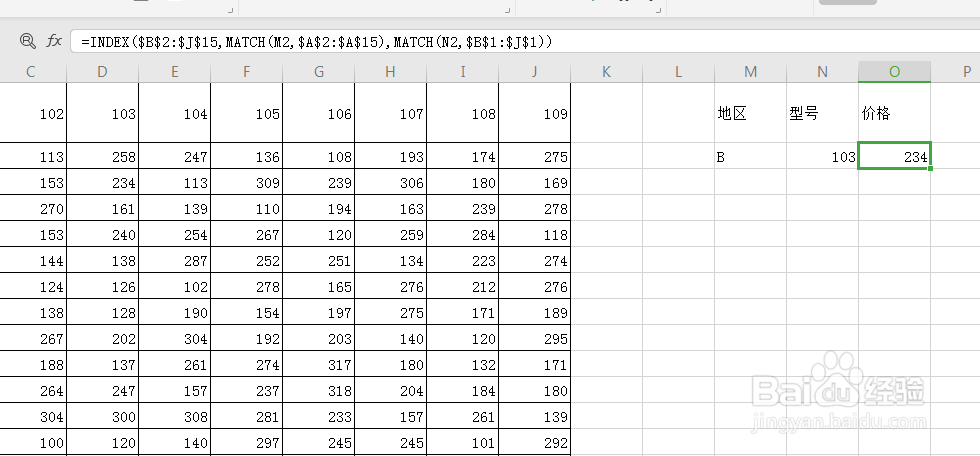Select cell with value 233
Image resolution: width=980 pixels, height=456 pixels.
[x=319, y=416]
